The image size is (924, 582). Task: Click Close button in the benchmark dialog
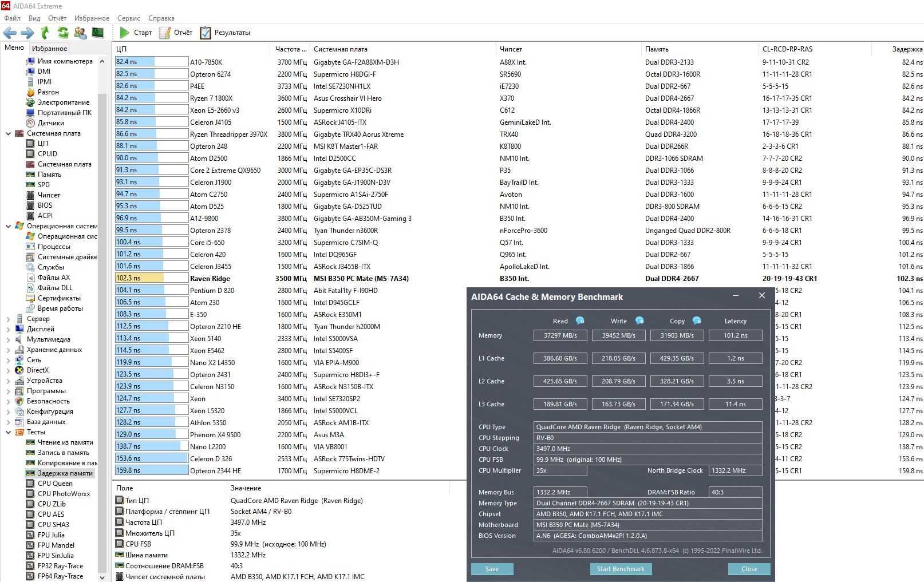(749, 569)
